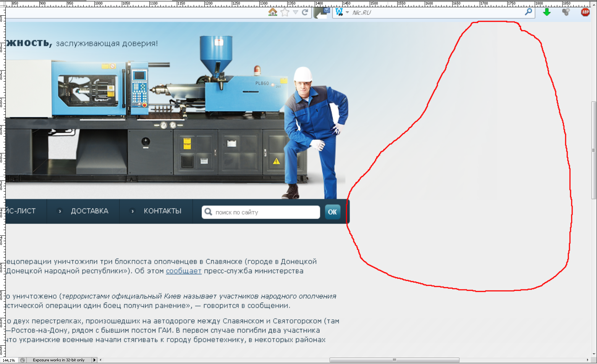Click the vertical scrollbar thumb on right
The height and width of the screenshot is (364, 597).
(x=594, y=150)
